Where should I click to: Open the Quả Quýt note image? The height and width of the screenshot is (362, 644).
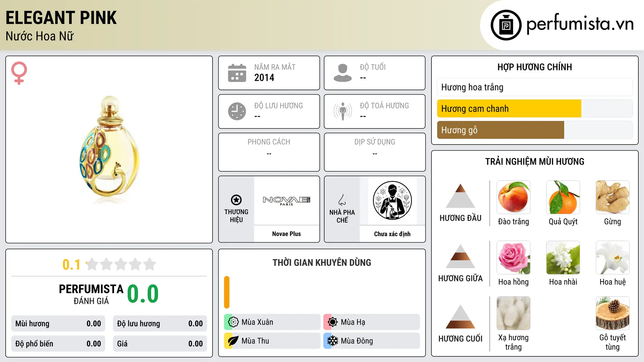pos(563,197)
